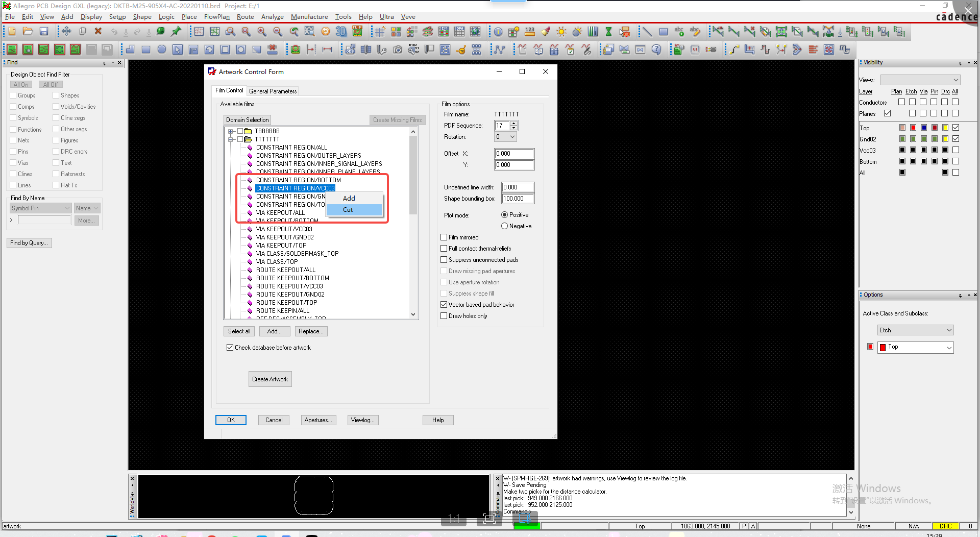Open the Views dropdown in Visibility panel

(920, 80)
